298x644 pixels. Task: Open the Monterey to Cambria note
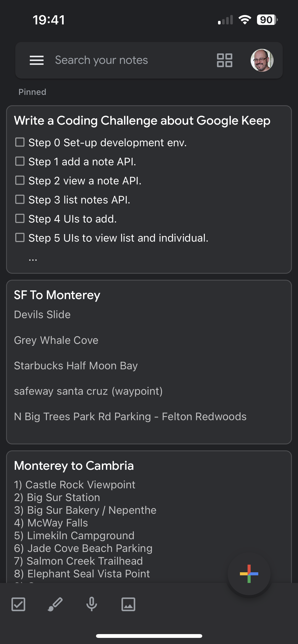pyautogui.click(x=149, y=517)
